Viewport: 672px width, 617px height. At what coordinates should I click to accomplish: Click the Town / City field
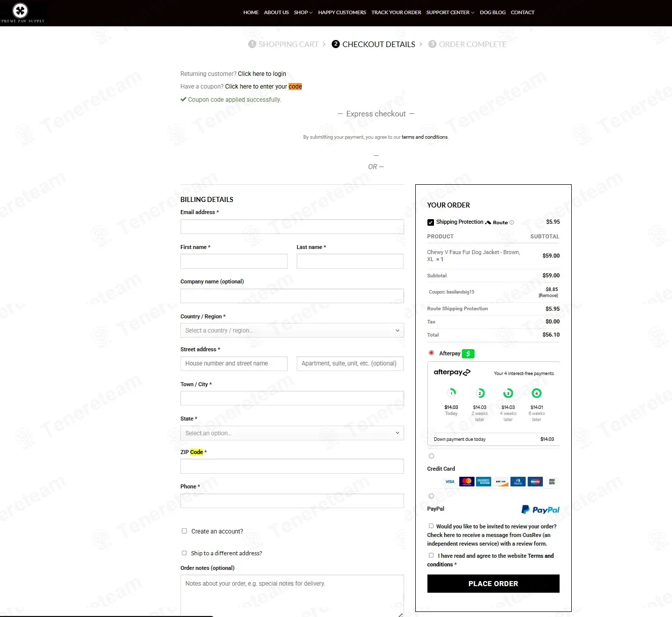click(292, 398)
